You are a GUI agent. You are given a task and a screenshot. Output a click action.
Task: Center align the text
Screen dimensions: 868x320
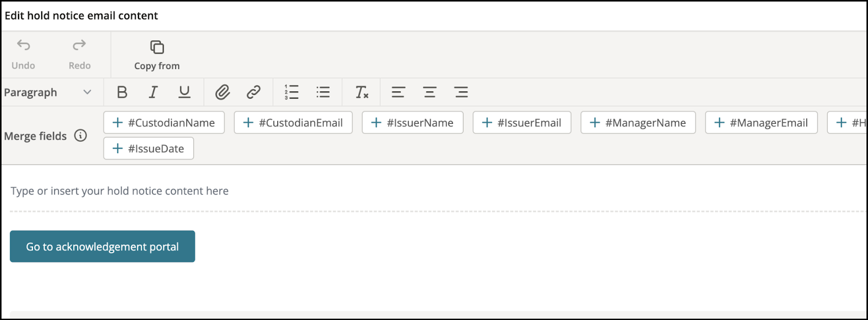430,92
